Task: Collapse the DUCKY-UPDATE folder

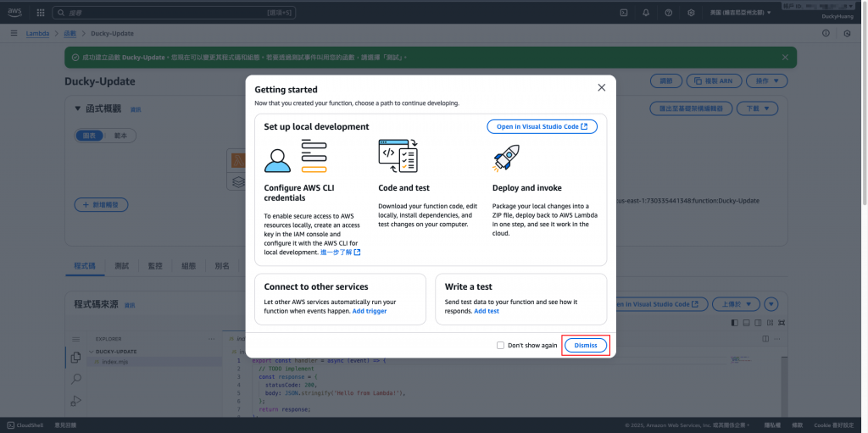Action: [92, 352]
